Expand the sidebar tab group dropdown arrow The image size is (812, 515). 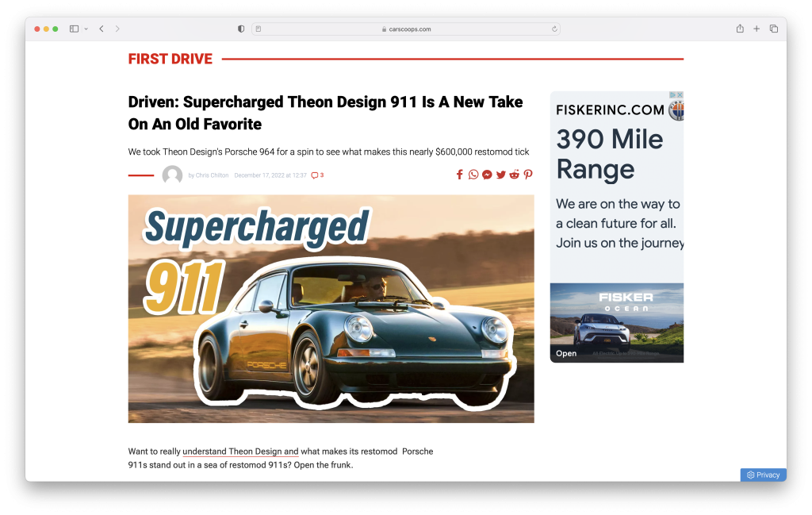(x=86, y=29)
